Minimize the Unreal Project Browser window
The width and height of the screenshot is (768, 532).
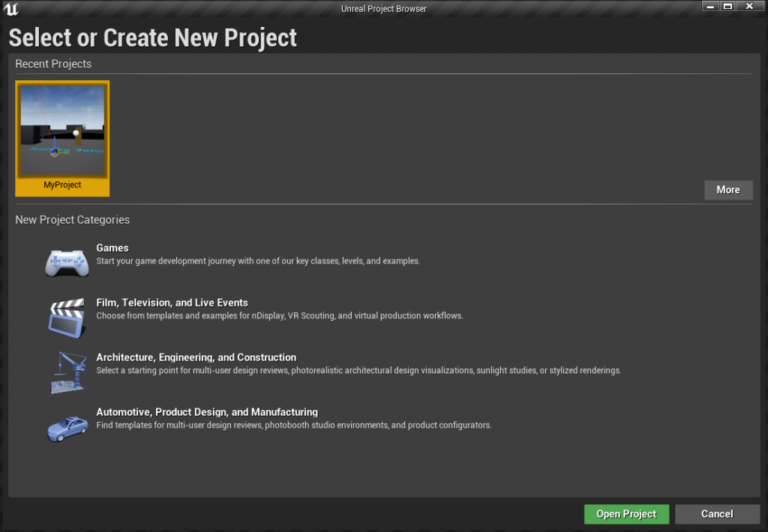coord(711,6)
